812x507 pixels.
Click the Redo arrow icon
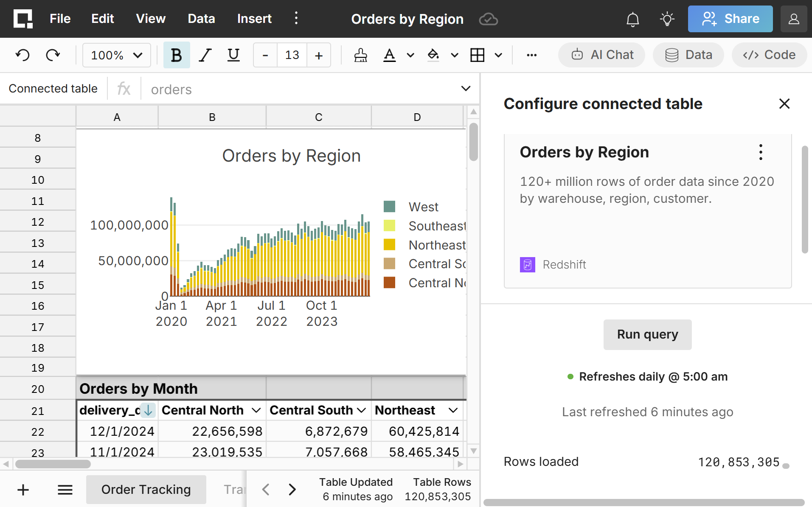click(53, 55)
